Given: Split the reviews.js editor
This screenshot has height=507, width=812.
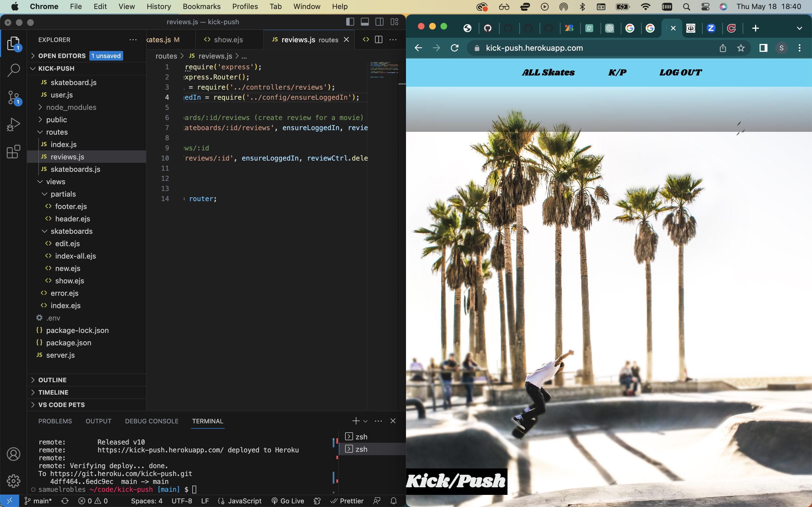Looking at the screenshot, I should pyautogui.click(x=378, y=39).
